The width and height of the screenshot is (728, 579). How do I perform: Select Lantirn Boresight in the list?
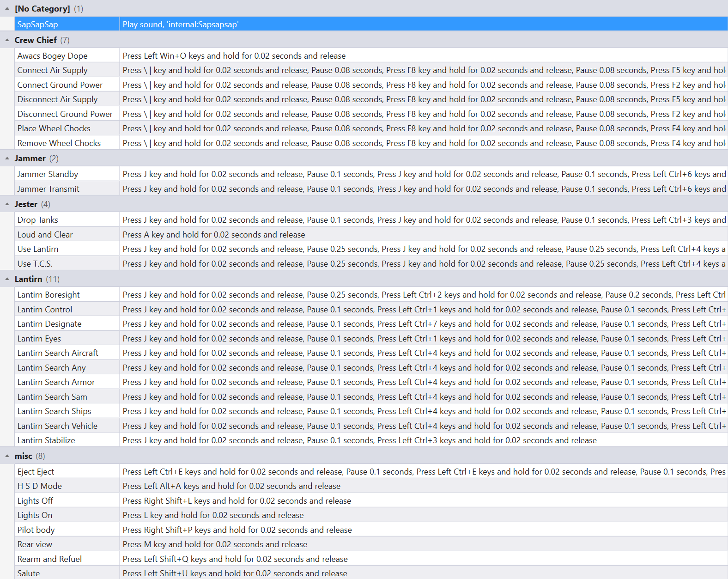pos(49,295)
